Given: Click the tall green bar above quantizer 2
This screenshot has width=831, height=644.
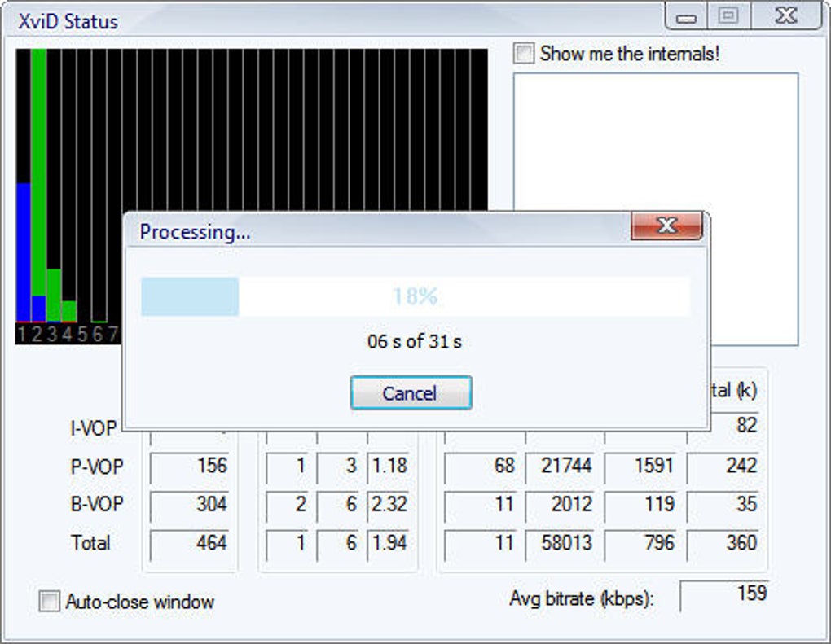Looking at the screenshot, I should point(38,172).
